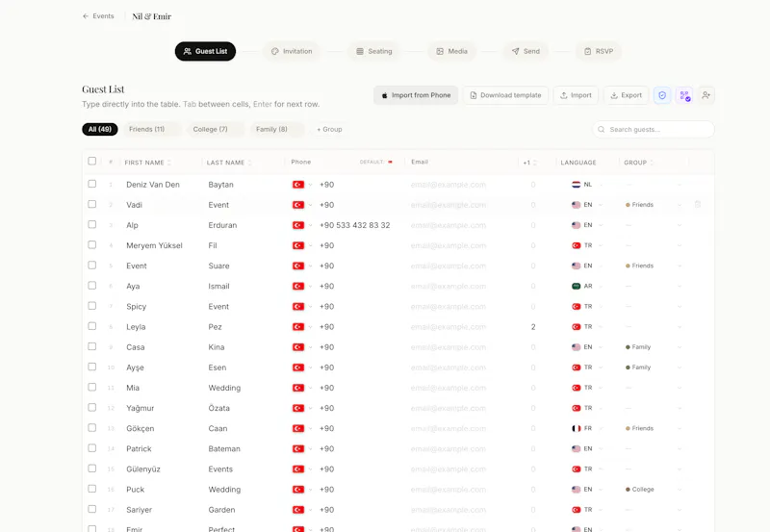This screenshot has height=532, width=770.
Task: Select Meryem Yüksel's checkbox
Action: [x=91, y=244]
